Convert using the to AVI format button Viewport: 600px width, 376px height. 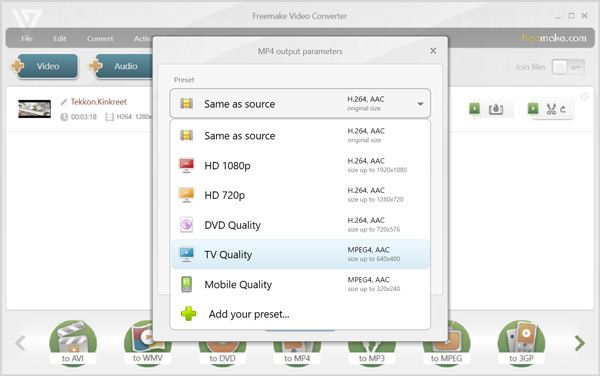click(x=73, y=343)
